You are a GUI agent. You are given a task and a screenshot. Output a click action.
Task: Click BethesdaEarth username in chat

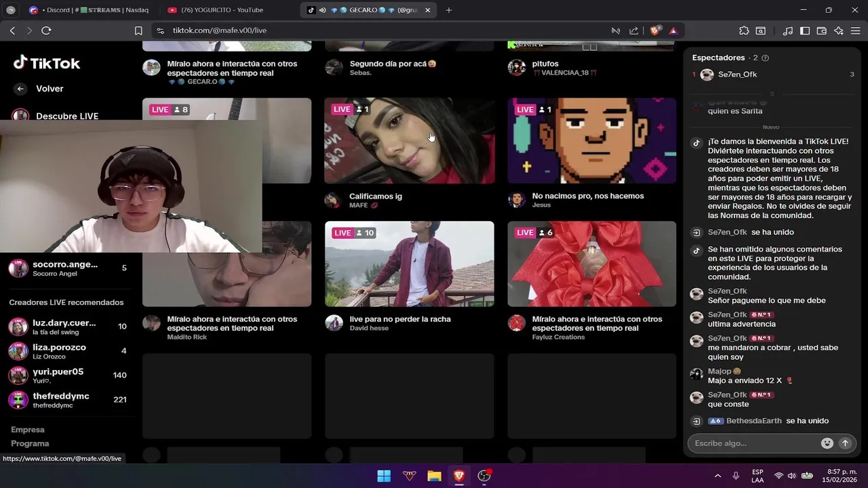[x=754, y=421]
